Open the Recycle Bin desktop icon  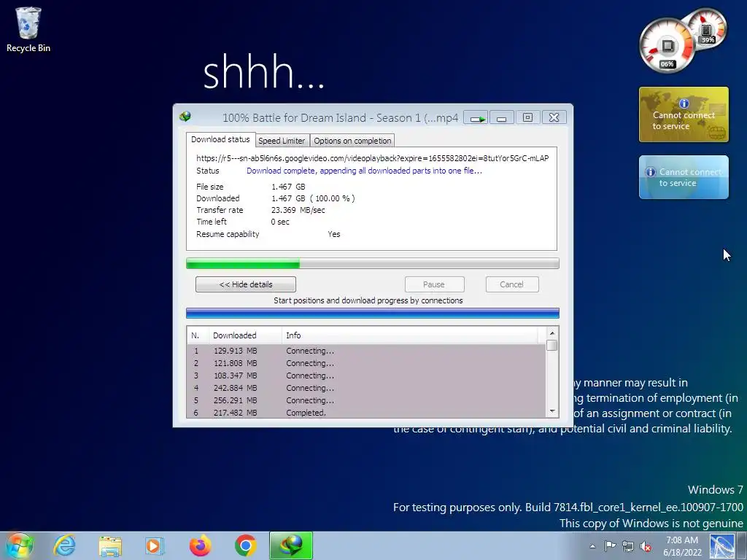[28, 29]
